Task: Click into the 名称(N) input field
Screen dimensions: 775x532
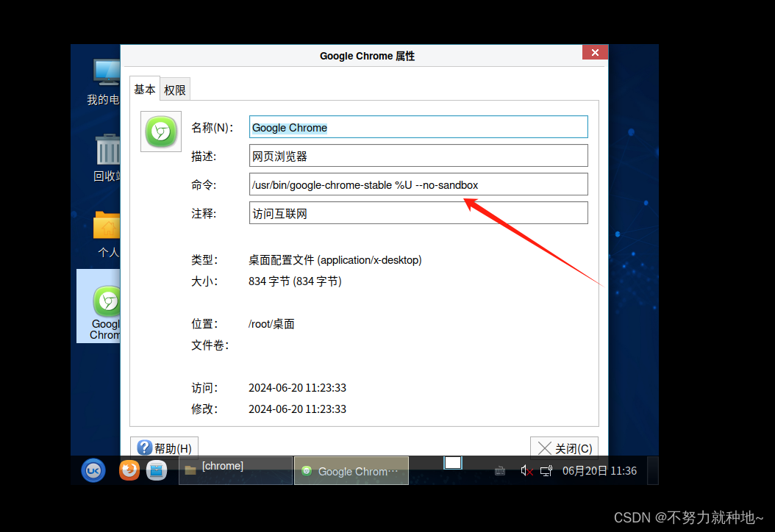Action: point(418,127)
